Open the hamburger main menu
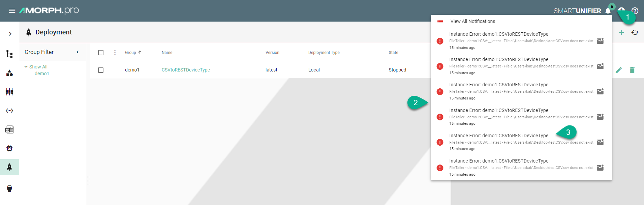Image resolution: width=644 pixels, height=205 pixels. (12, 11)
